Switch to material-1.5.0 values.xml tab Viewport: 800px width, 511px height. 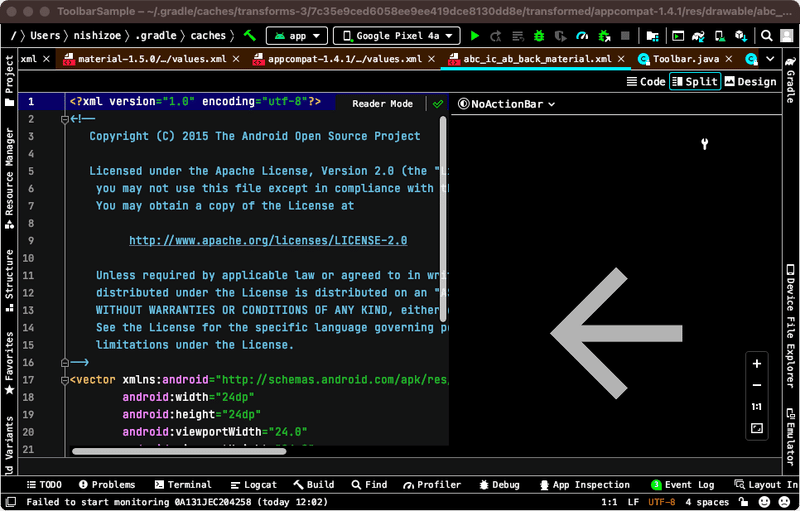[152, 59]
